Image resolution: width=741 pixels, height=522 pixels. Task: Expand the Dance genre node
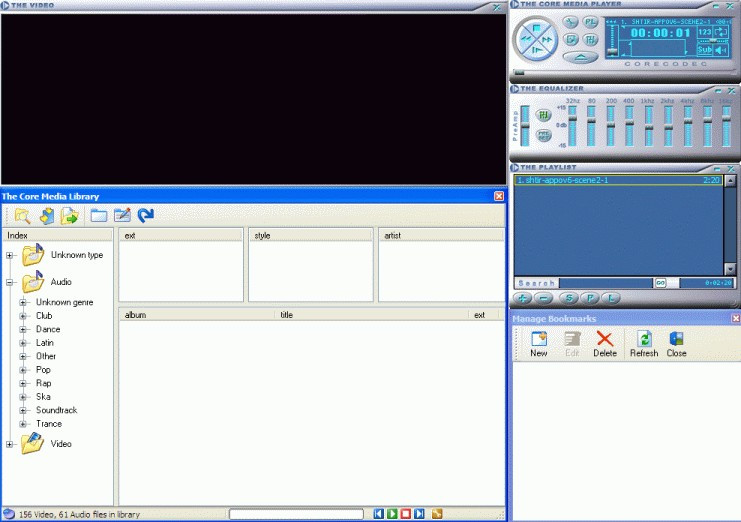tap(23, 329)
